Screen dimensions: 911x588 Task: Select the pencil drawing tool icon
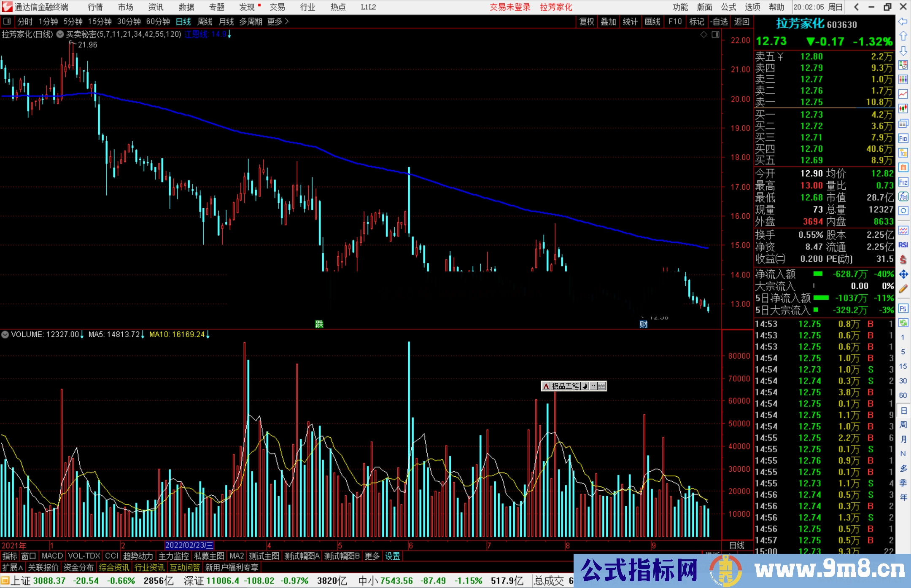tap(903, 289)
